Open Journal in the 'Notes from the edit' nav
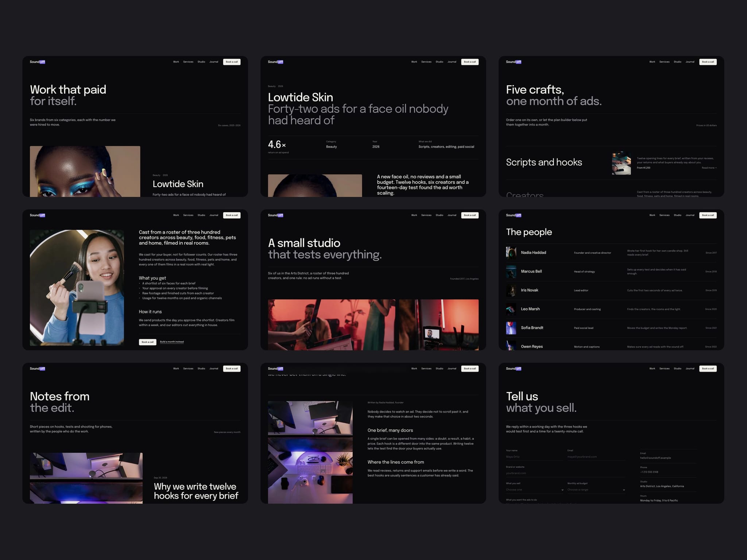 click(x=214, y=369)
